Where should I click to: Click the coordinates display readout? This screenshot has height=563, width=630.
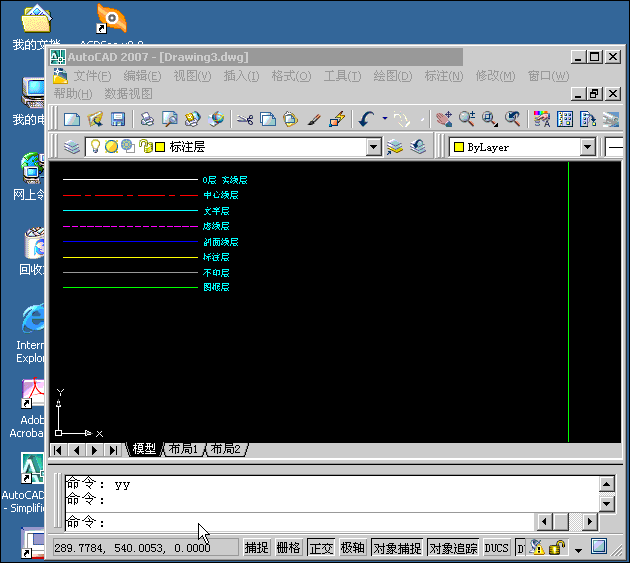(146, 548)
